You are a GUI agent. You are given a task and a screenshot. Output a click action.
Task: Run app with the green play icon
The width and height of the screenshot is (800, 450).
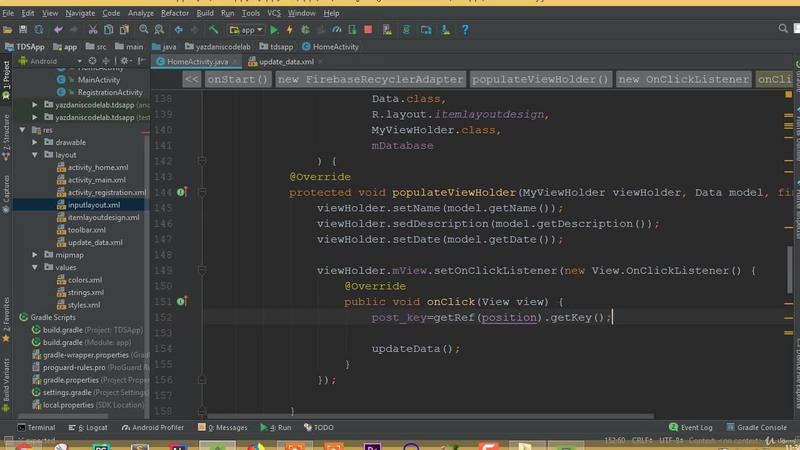click(x=274, y=30)
